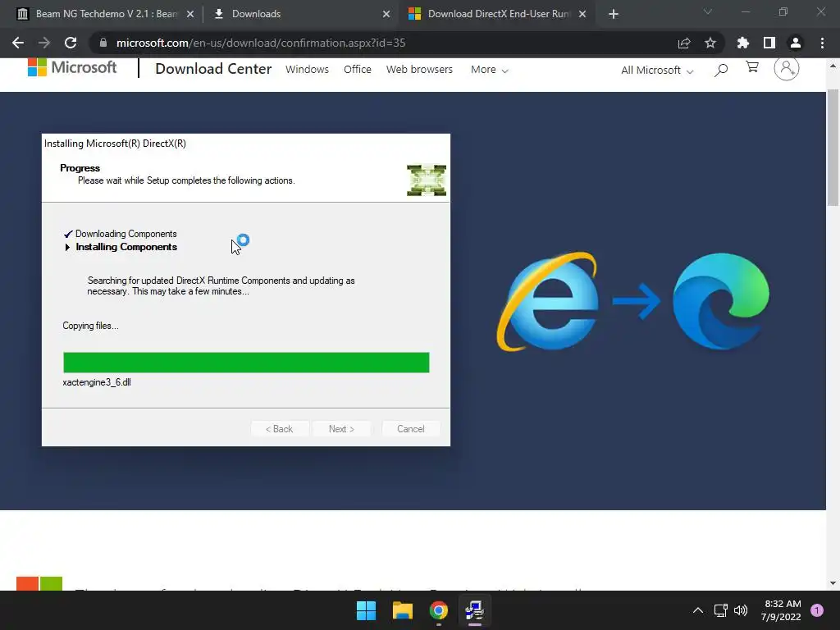The width and height of the screenshot is (840, 630).
Task: Open the Windows Start menu
Action: [367, 610]
